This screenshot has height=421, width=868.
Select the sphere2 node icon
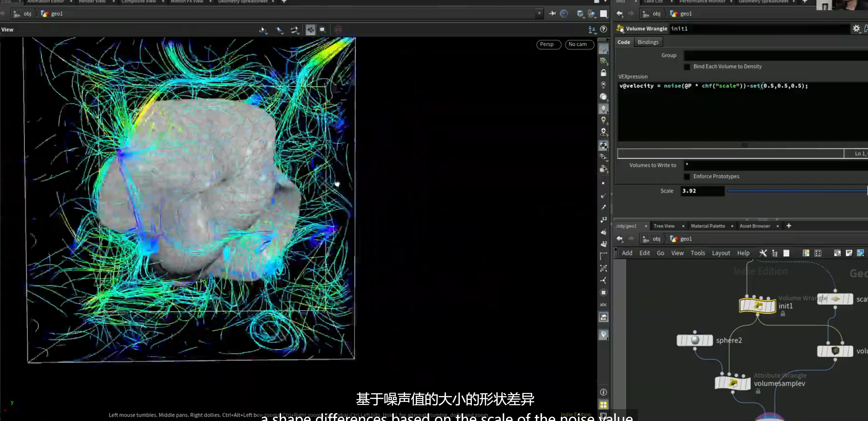click(x=694, y=340)
